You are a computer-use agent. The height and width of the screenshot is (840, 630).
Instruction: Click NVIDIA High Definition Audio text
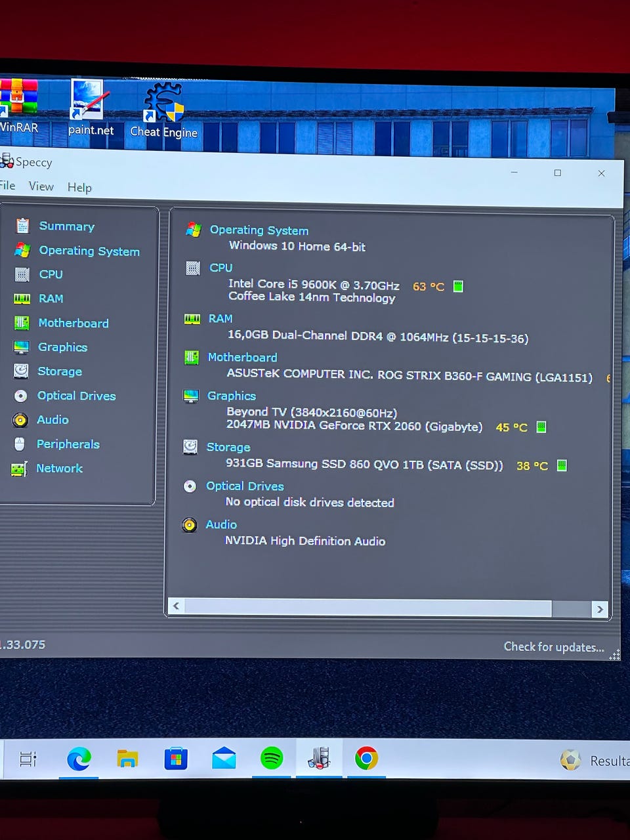(305, 541)
